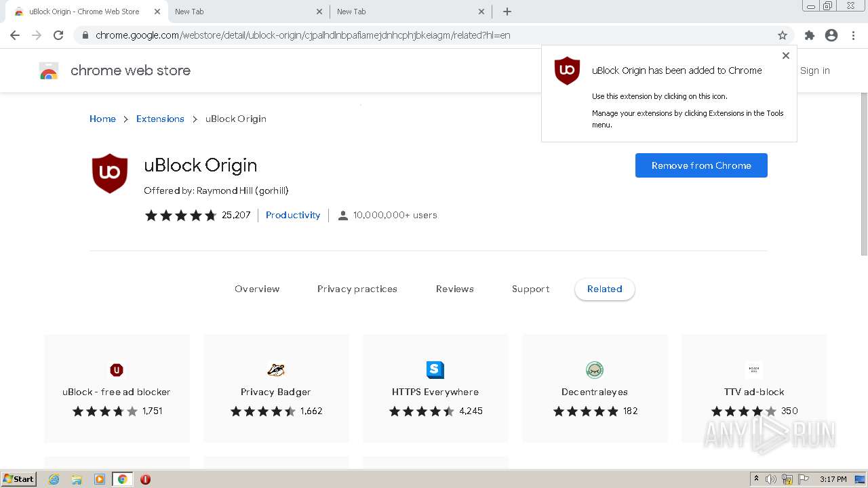The image size is (868, 488).
Task: Click the 10,000,000+ users text
Action: pyautogui.click(x=395, y=215)
